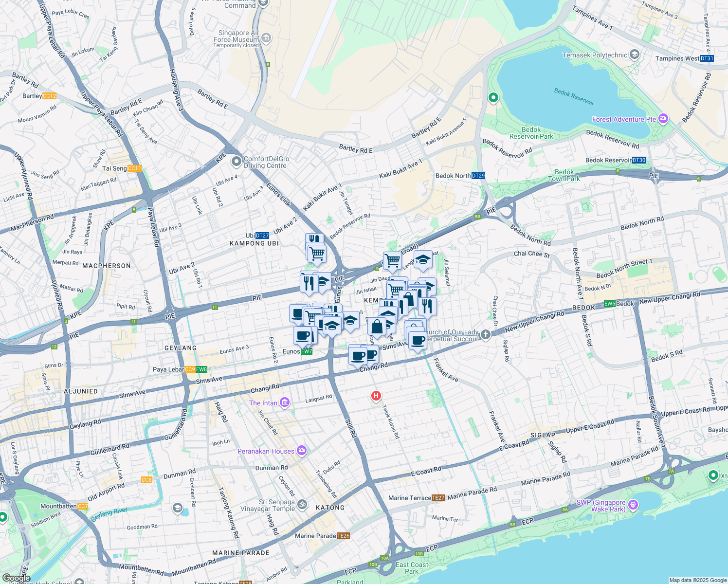Image resolution: width=728 pixels, height=584 pixels.
Task: Click the DT29 badge at Bedok North
Action: 477,176
